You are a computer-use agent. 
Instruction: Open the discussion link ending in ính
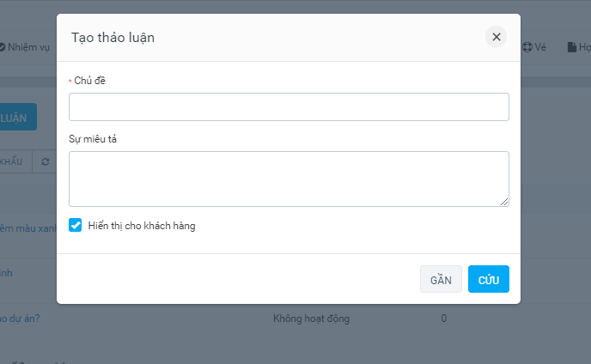pyautogui.click(x=7, y=273)
